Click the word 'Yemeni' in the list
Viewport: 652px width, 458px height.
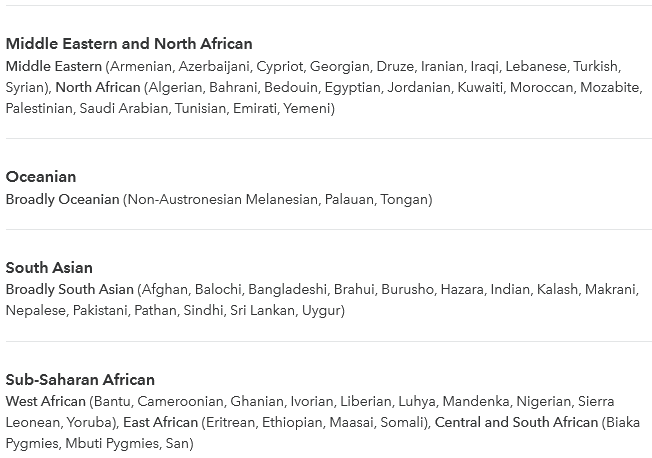point(307,109)
